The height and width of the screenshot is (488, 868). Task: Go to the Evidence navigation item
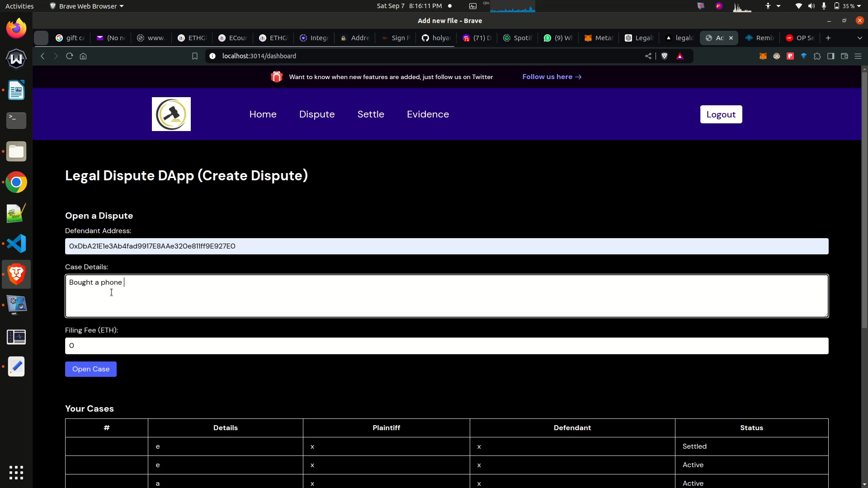(428, 114)
